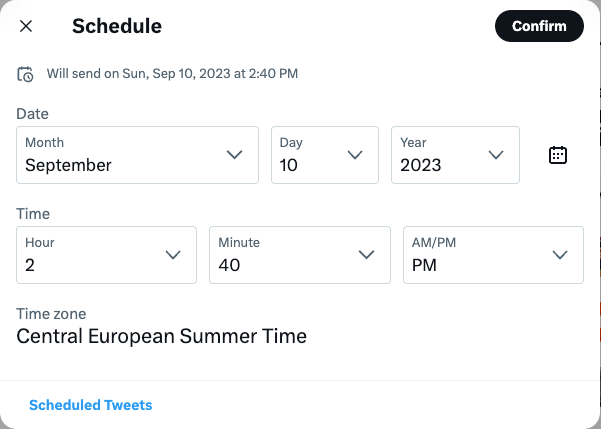Close the Schedule dialog with the X icon
Viewport: 601px width, 429px height.
point(26,26)
